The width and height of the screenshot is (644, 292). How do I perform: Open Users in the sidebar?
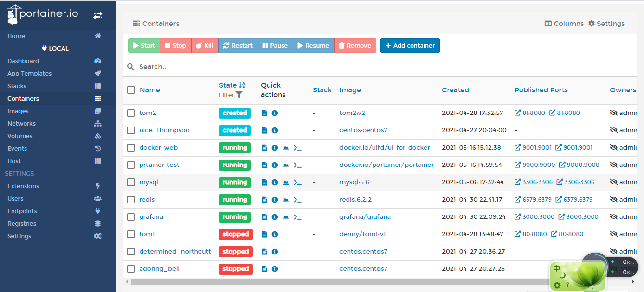point(58,199)
